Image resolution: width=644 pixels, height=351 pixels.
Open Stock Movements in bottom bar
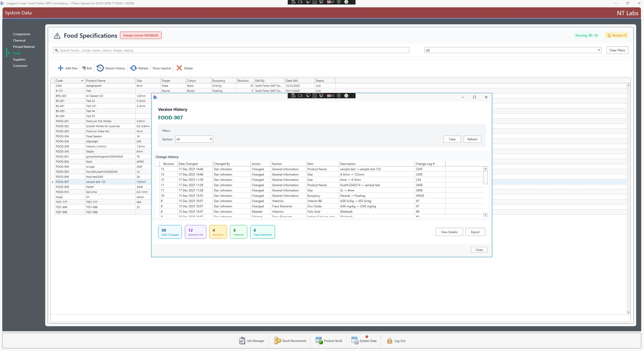(x=290, y=341)
